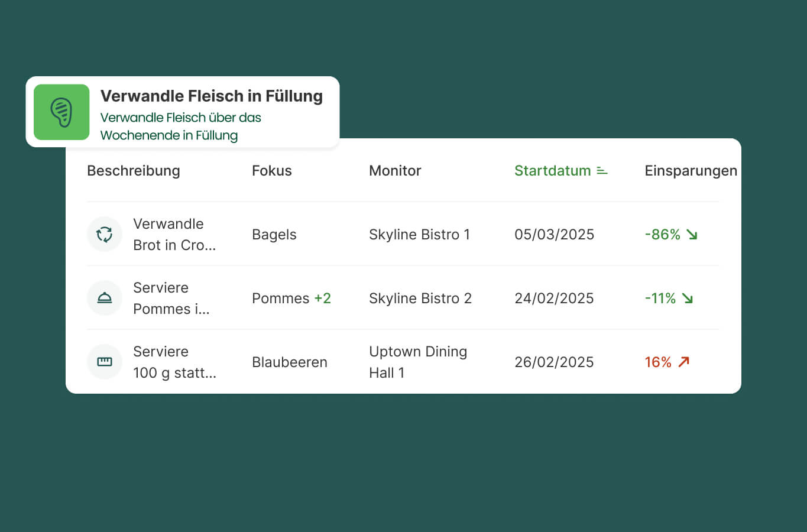807x532 pixels.
Task: Select the recycling icon beside 'Verwandle Brot'
Action: click(105, 234)
